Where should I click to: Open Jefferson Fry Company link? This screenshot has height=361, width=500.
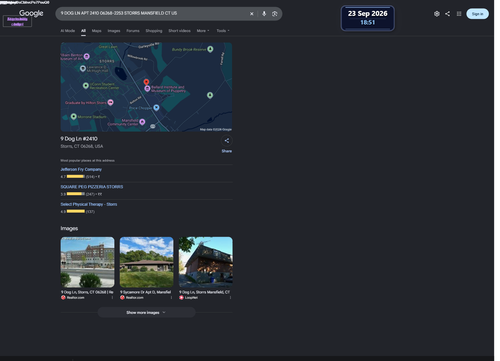pos(81,169)
